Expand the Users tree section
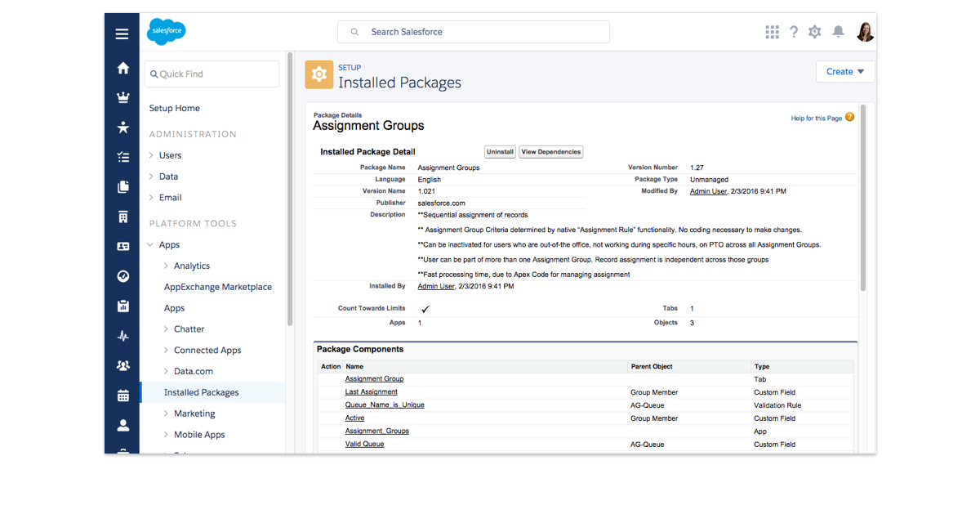The width and height of the screenshot is (980, 523). (151, 155)
